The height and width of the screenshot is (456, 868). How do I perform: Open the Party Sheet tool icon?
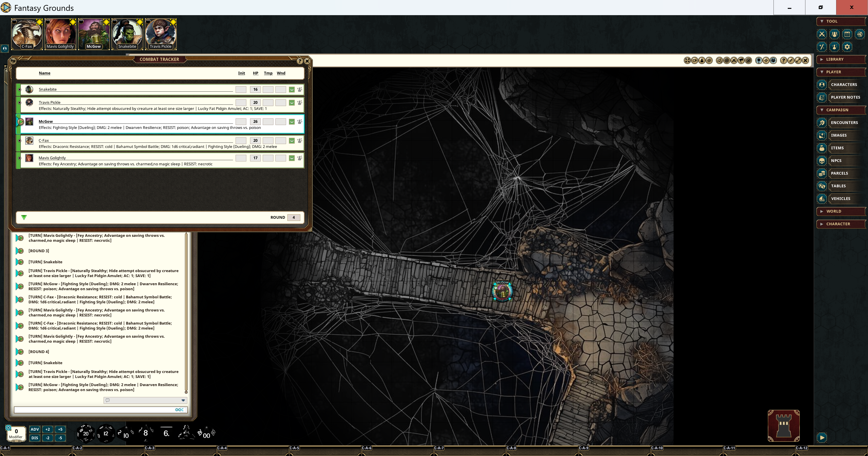point(834,34)
